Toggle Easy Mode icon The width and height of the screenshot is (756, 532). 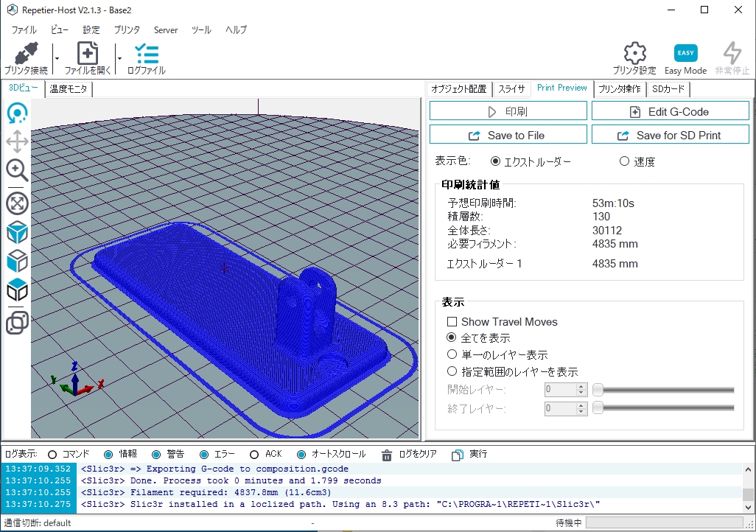(685, 53)
